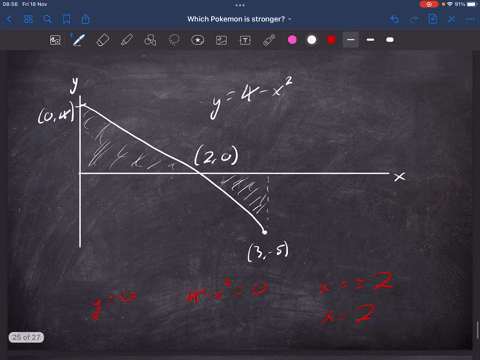Tap the battery status indicator

471,4
